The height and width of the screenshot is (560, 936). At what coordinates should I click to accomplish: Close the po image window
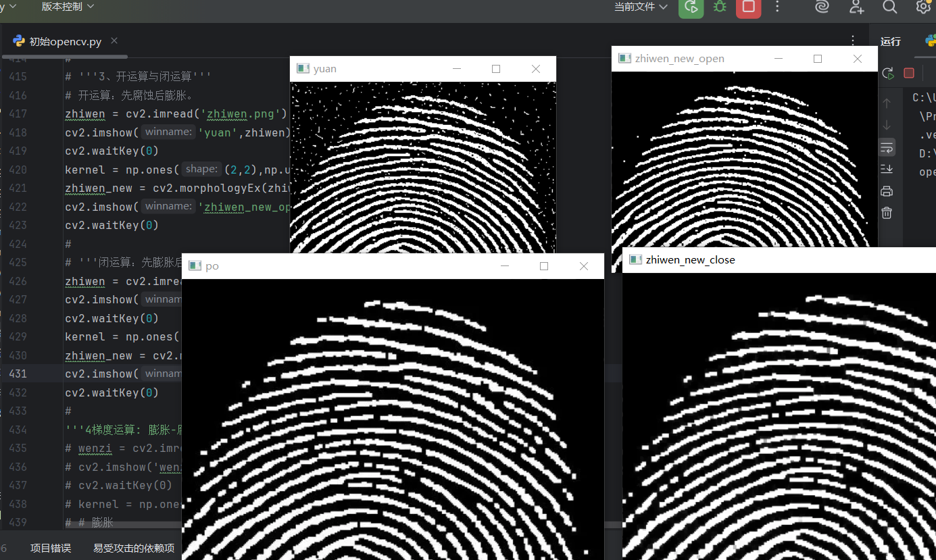click(584, 266)
